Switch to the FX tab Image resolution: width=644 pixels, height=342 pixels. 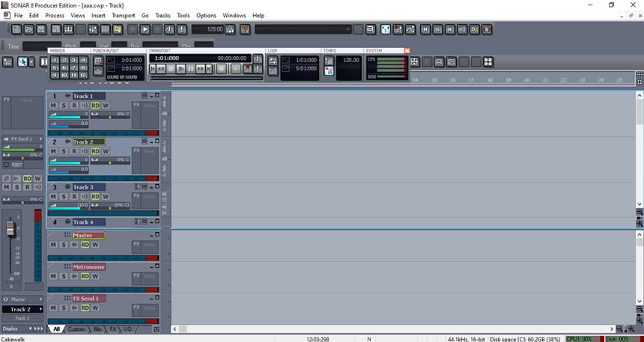[113, 329]
